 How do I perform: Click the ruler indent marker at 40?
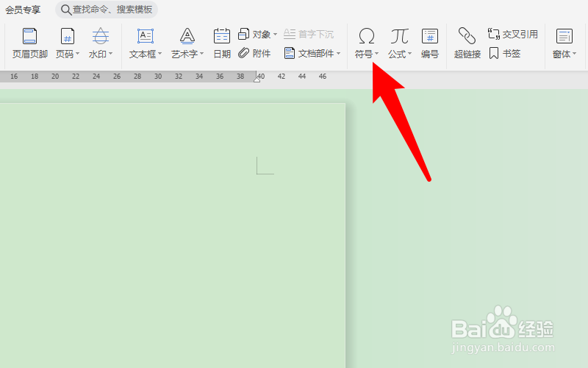[257, 79]
